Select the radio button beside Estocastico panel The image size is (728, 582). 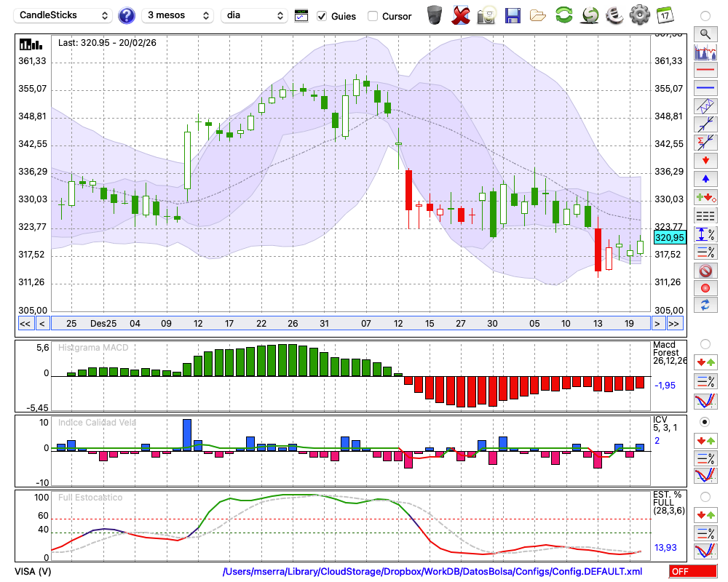(705, 497)
